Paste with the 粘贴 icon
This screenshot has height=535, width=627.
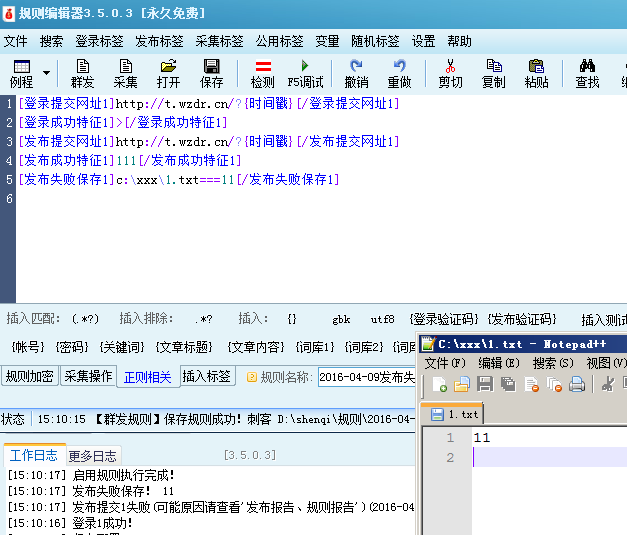537,74
